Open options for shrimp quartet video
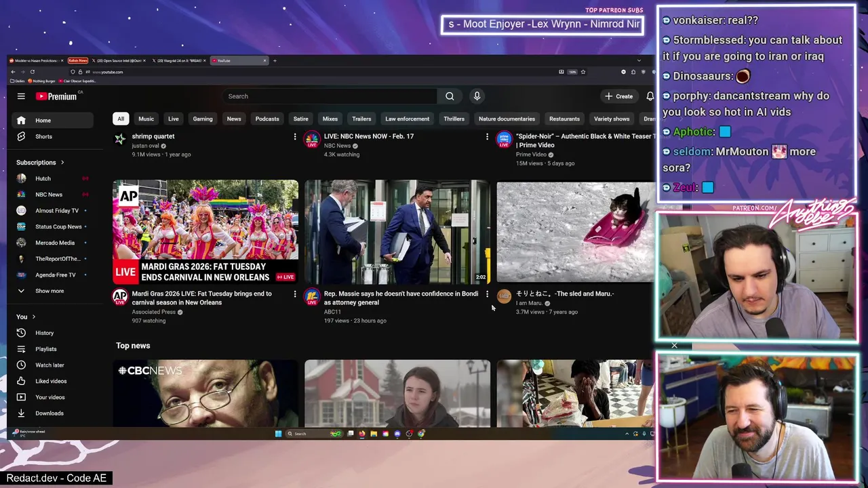868x488 pixels. click(294, 137)
